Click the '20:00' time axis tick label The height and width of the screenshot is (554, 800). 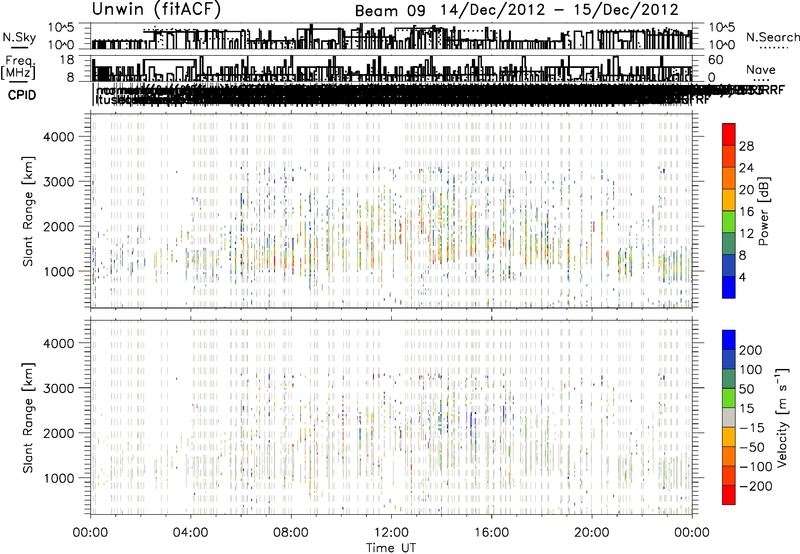591,532
